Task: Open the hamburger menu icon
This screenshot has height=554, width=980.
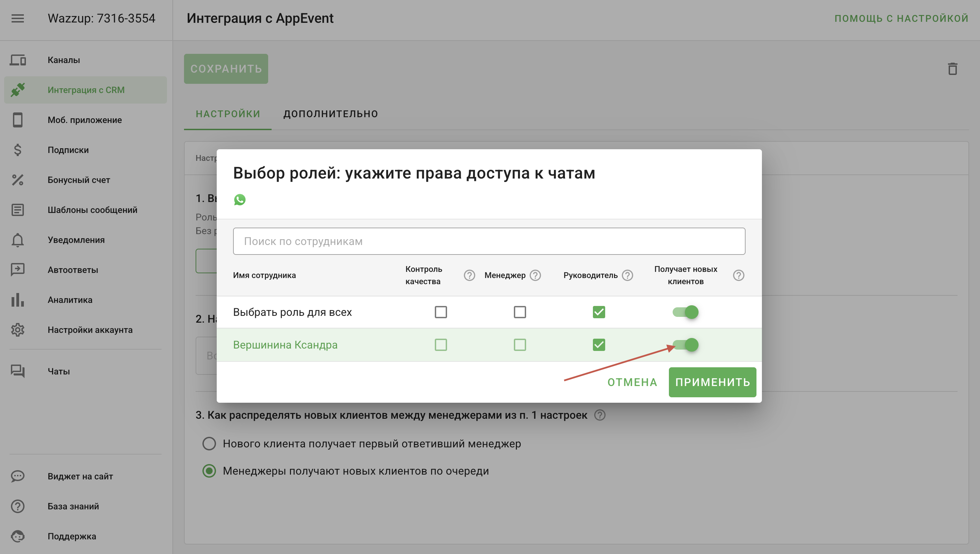Action: point(17,18)
